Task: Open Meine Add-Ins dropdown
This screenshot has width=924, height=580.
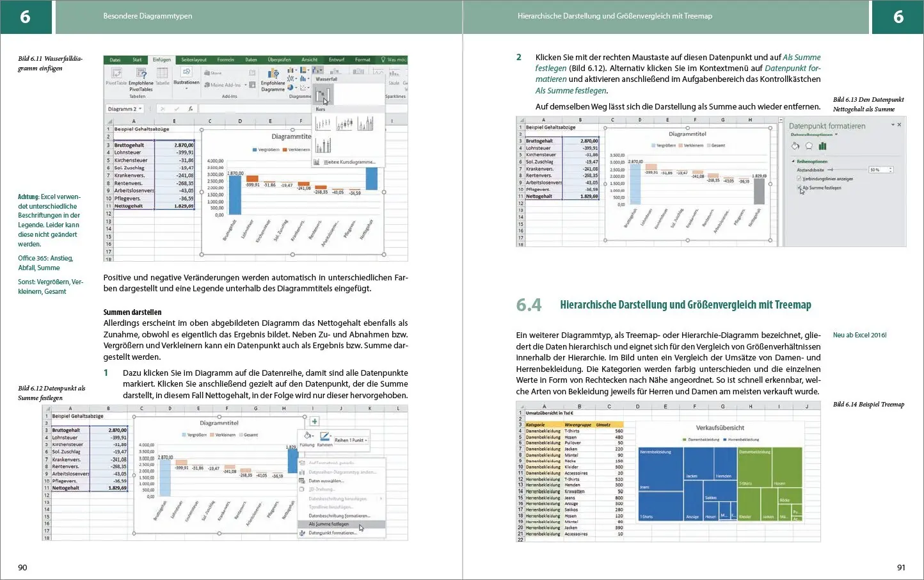Action: pos(245,85)
